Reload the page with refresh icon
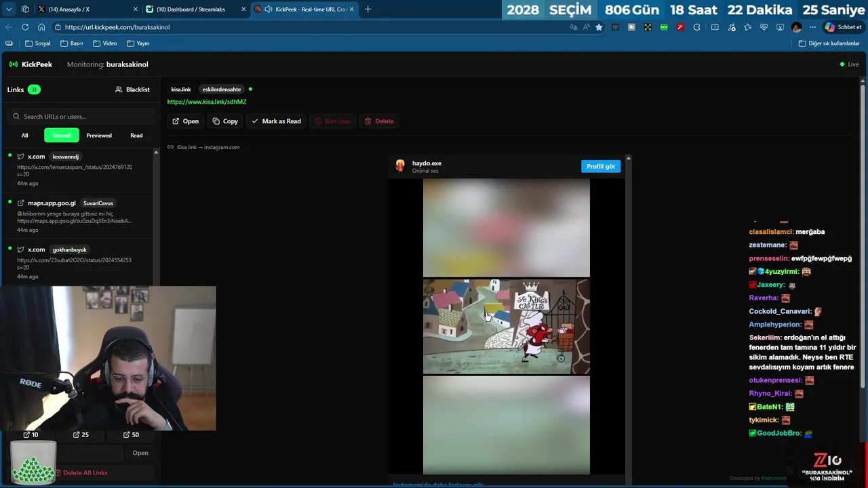 (x=25, y=27)
